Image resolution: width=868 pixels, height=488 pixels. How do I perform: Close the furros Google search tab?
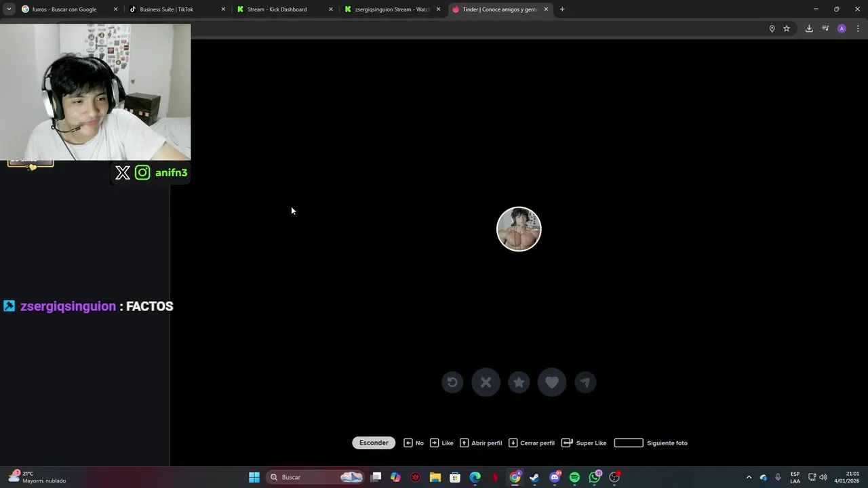pos(115,9)
